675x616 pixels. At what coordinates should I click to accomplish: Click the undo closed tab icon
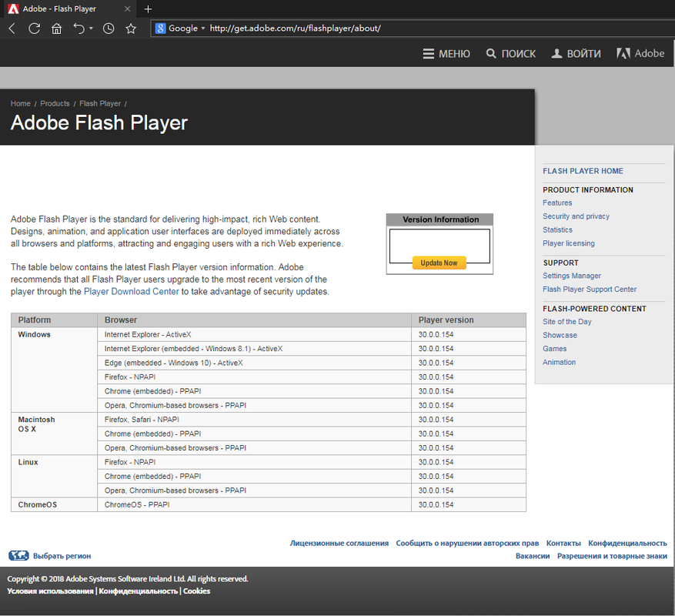[x=79, y=28]
